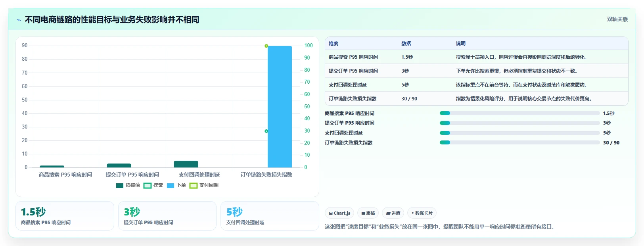
Task: Click the progress value label 30 / 90
Action: (611, 142)
